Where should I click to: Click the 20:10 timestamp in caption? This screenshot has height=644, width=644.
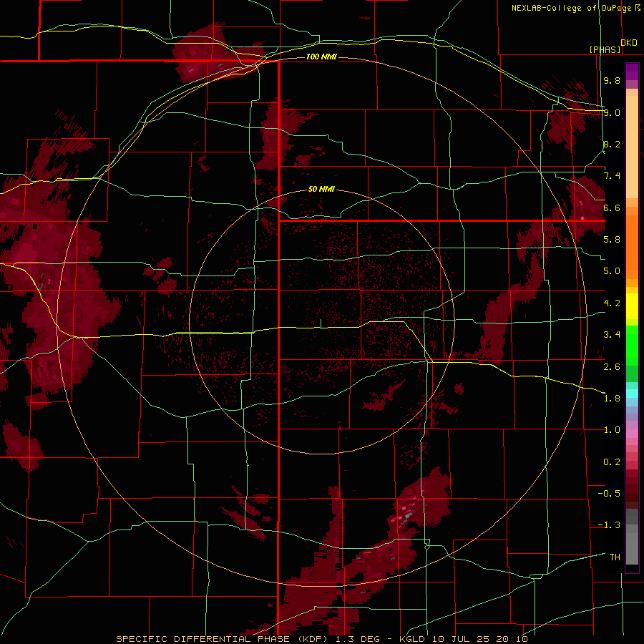(x=512, y=639)
